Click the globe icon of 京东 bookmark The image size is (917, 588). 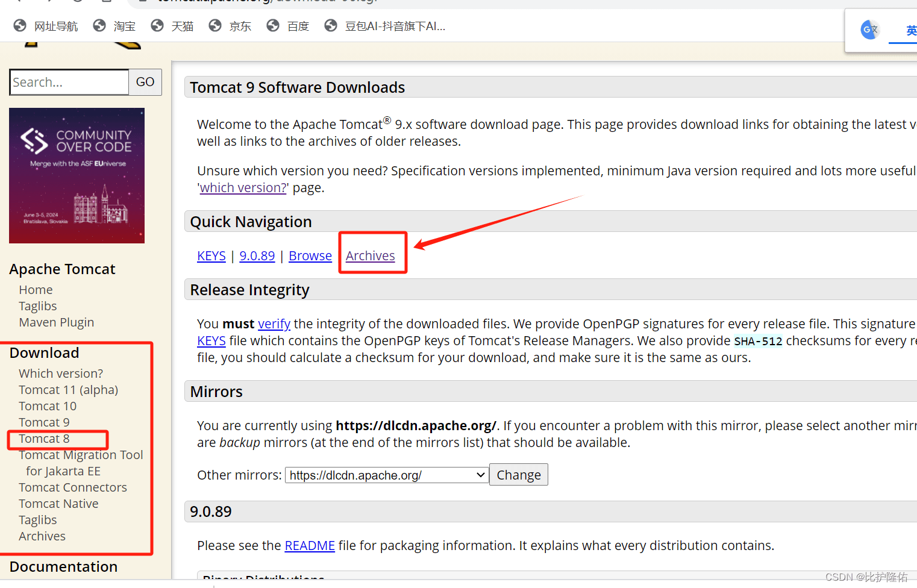(215, 26)
